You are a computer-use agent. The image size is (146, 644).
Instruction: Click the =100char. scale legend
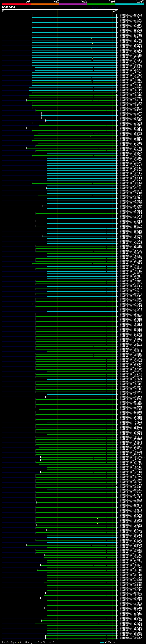[x=109, y=642]
